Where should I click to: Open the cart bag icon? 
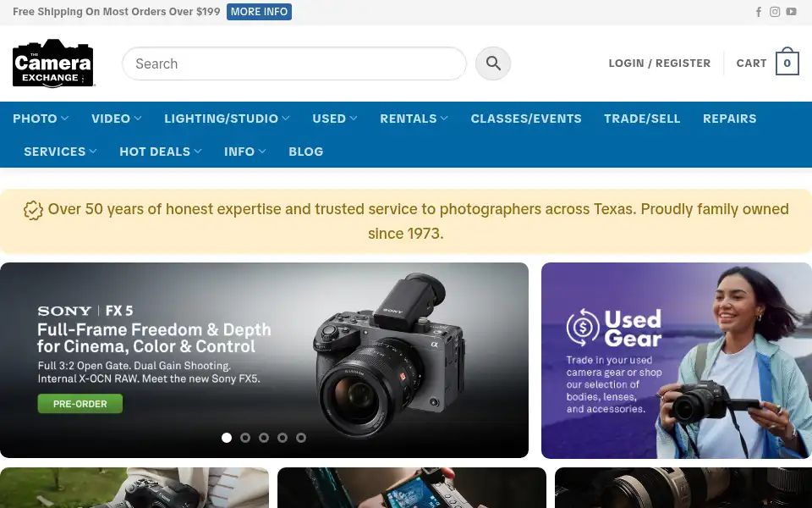click(x=787, y=61)
